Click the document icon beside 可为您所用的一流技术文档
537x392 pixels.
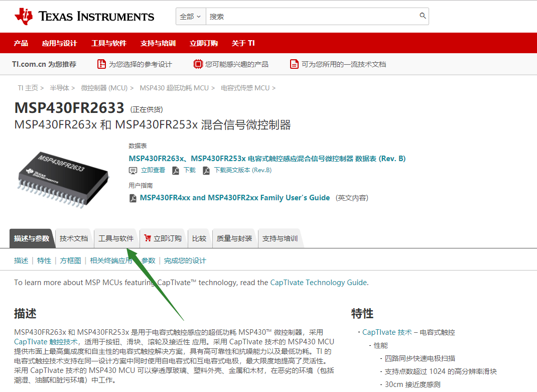tap(294, 64)
